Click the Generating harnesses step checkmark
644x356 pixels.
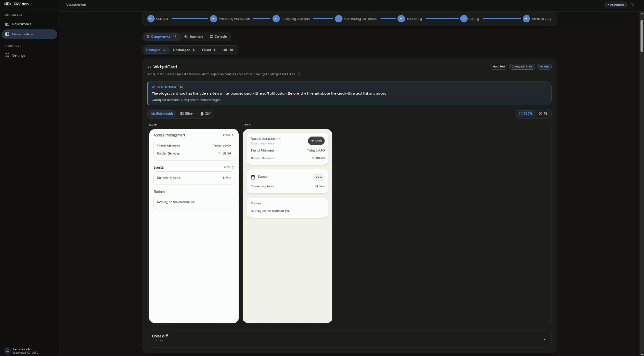click(339, 18)
